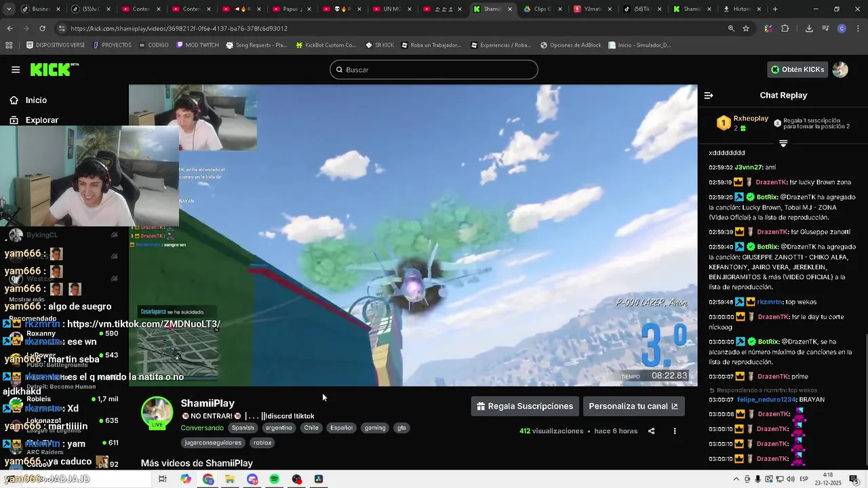
Task: Open DISPOSITIVOS VERSE bookmark
Action: pos(56,45)
